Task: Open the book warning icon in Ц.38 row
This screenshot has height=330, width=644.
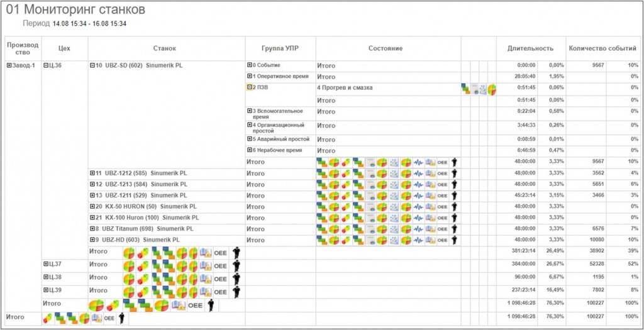Action: tap(206, 279)
